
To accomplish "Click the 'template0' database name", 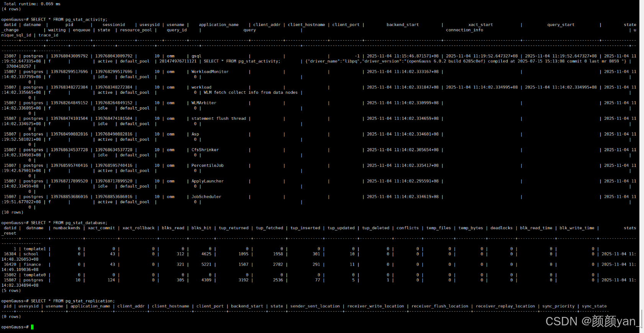I will 35,275.
